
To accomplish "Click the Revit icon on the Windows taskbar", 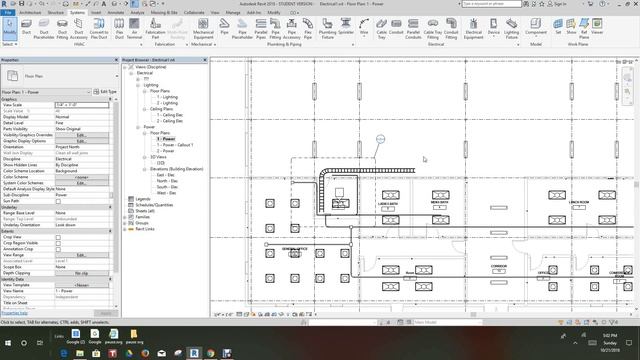I will tap(194, 353).
